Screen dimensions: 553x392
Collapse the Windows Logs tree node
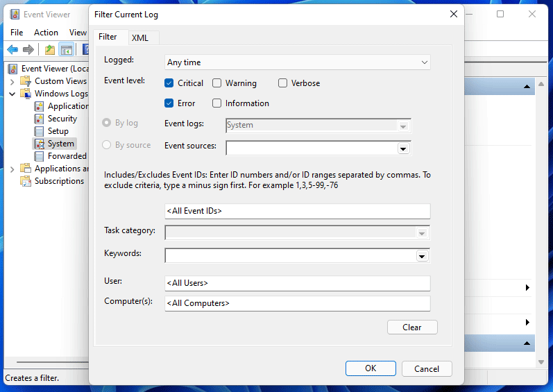tap(12, 94)
